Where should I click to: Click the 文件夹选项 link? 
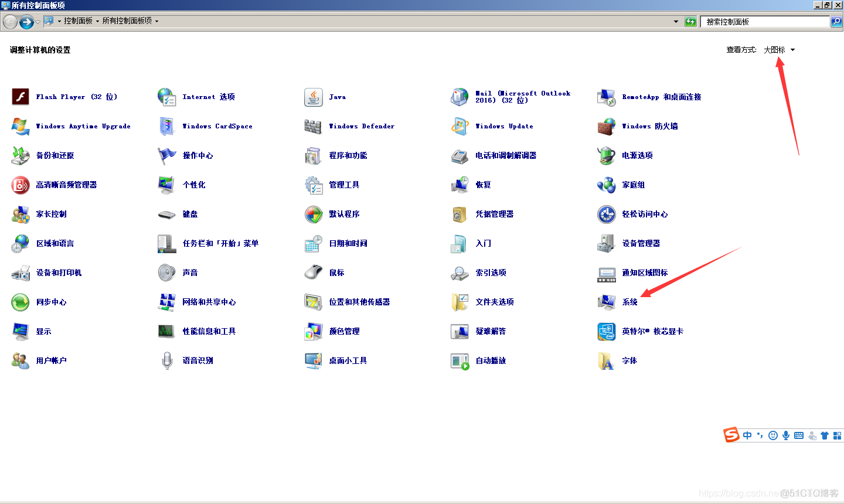495,302
